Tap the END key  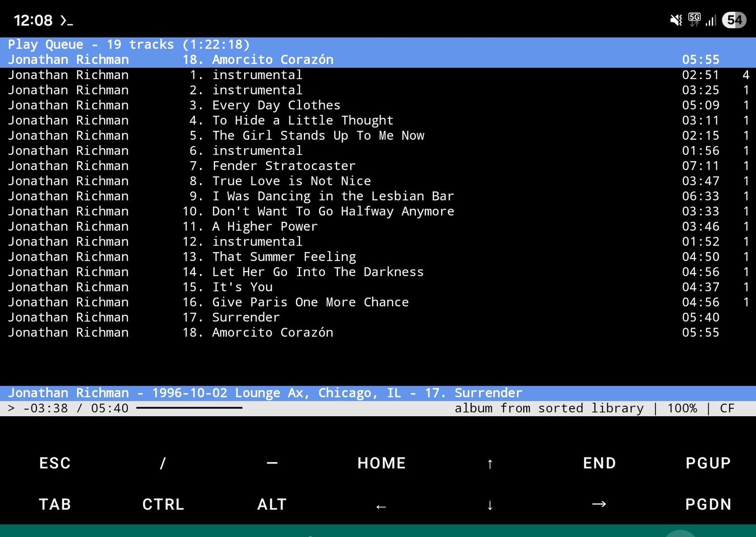pos(599,463)
